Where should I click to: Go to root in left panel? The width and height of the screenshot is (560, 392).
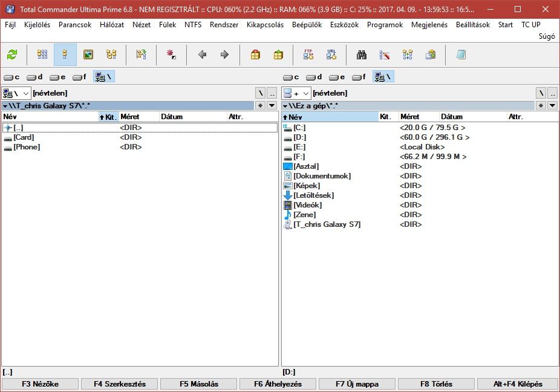[x=261, y=93]
